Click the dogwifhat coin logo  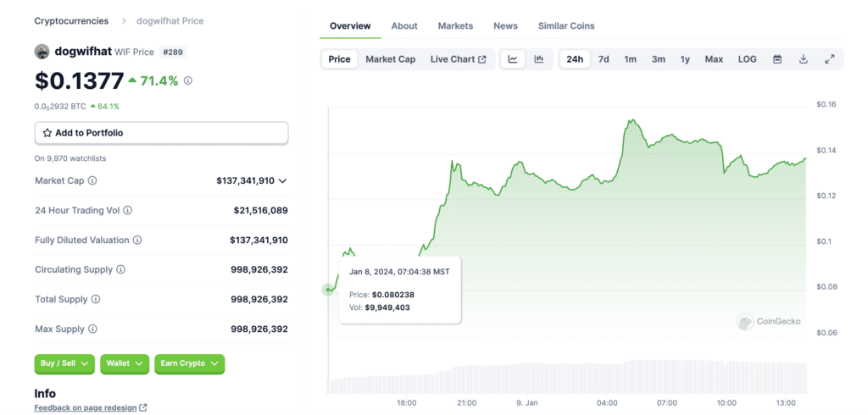click(x=42, y=52)
